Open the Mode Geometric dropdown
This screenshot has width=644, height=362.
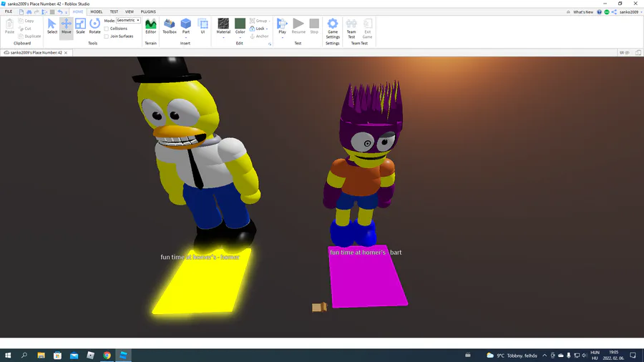[128, 20]
